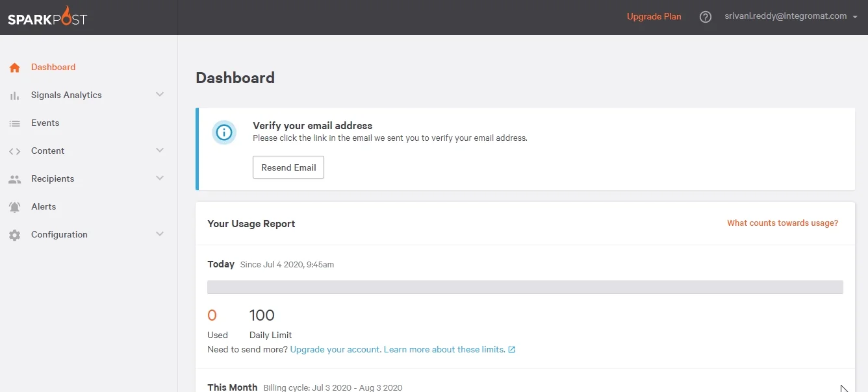Expand the Content section chevron

pos(160,151)
